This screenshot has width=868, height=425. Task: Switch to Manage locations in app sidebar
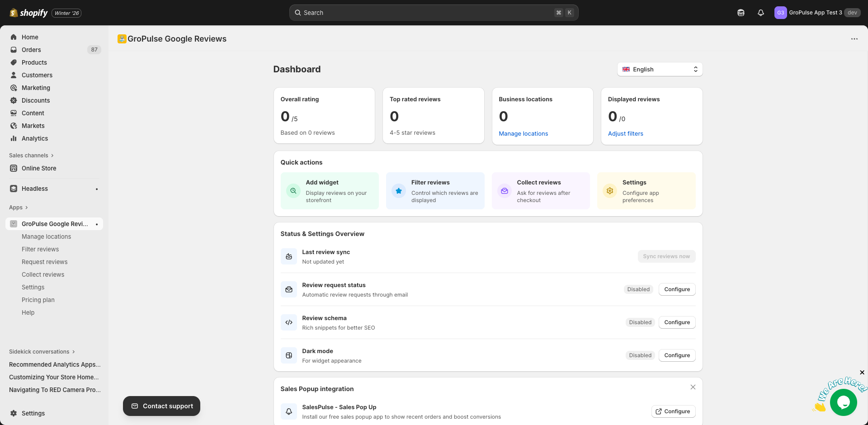coord(46,236)
